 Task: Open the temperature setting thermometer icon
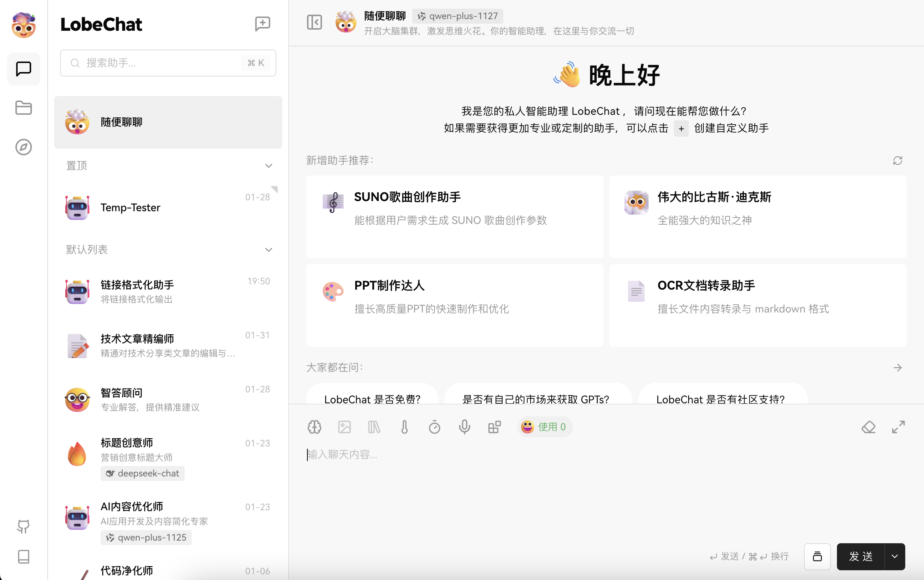click(x=405, y=427)
